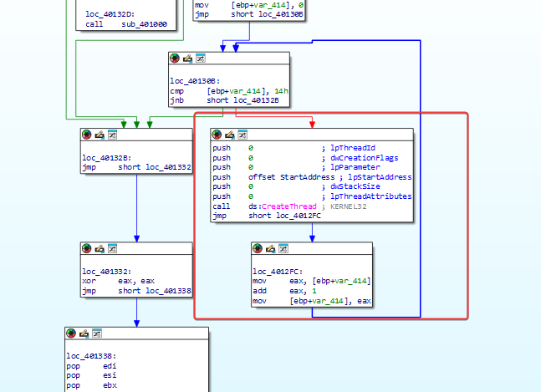
Task: Click the CreateThread call name
Action: (289, 206)
